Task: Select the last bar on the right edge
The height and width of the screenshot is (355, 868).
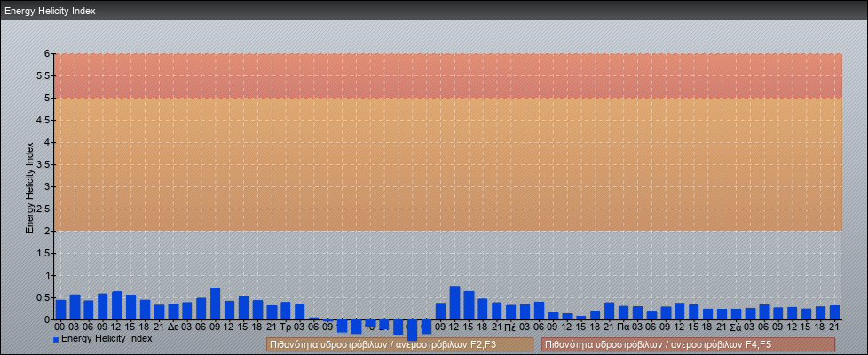Action: coord(834,312)
